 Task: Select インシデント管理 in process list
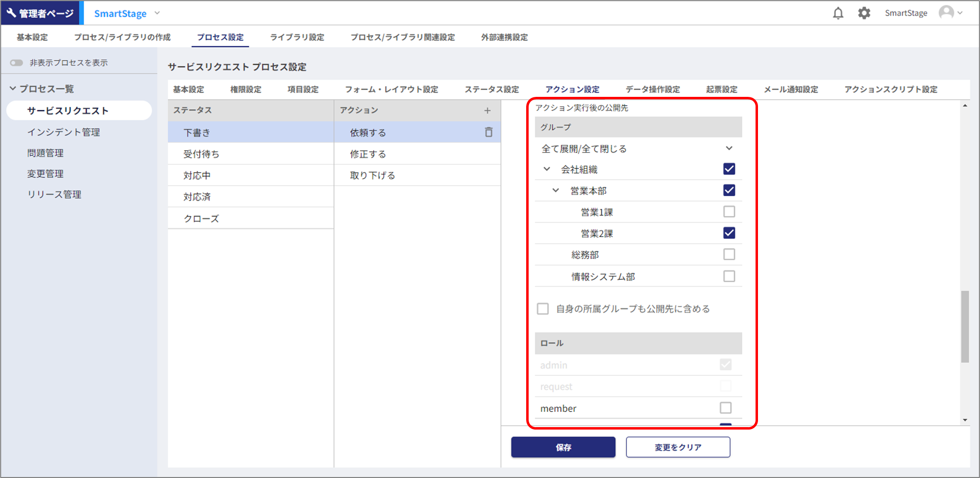click(x=64, y=132)
